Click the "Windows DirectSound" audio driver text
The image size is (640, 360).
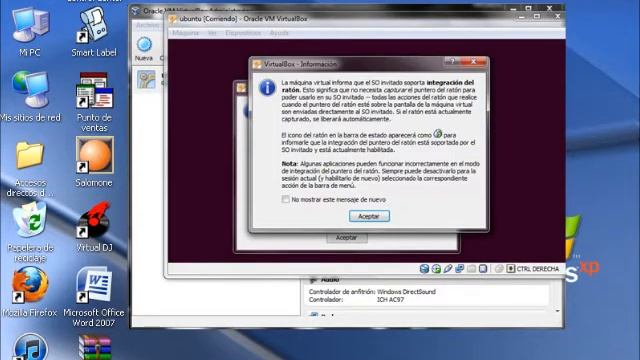(406, 292)
